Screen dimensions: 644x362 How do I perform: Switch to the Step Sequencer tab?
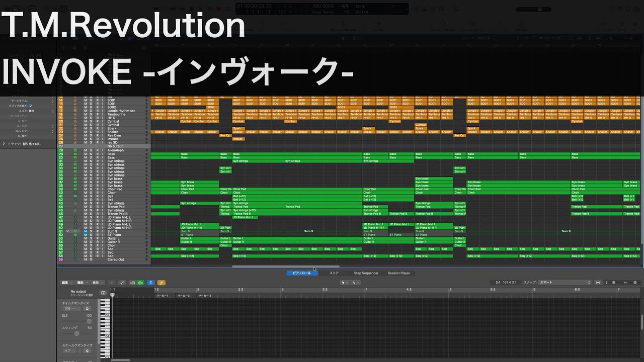366,273
